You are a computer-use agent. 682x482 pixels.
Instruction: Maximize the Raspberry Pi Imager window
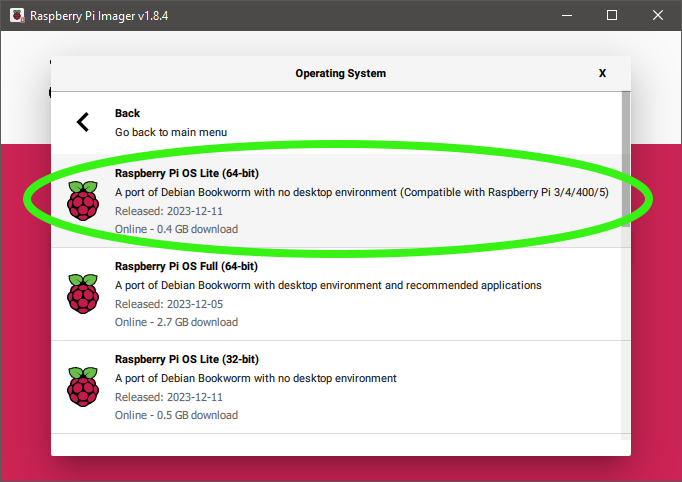[x=612, y=15]
